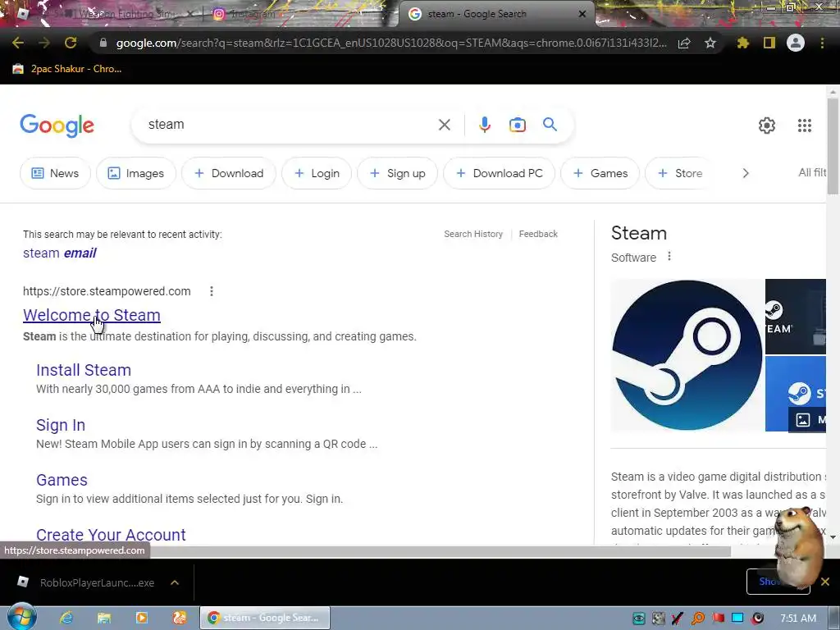Click the Feedback link
The width and height of the screenshot is (840, 630).
[x=538, y=234]
